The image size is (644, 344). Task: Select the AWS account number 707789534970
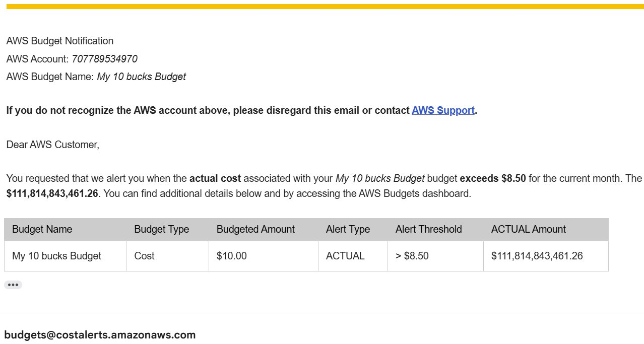[x=104, y=59]
